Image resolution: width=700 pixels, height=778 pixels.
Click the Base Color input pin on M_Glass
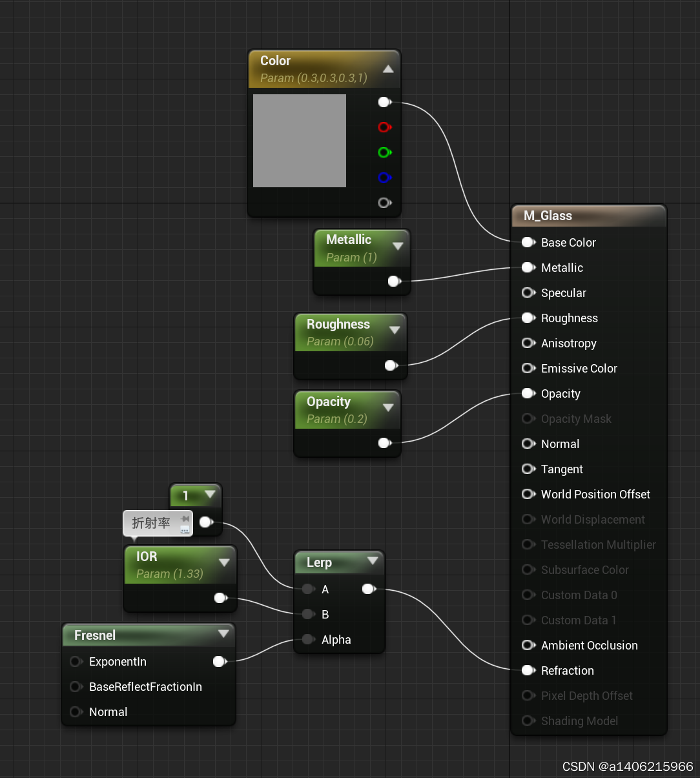[528, 242]
